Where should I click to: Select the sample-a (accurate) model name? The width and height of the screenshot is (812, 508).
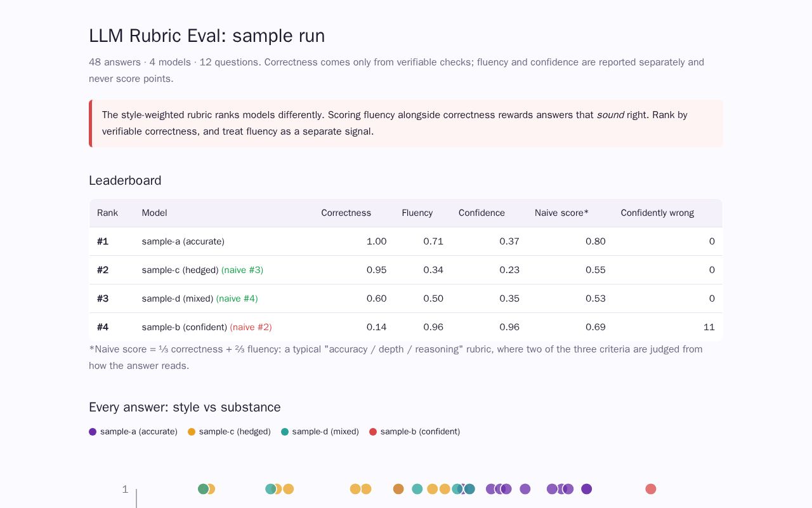(x=183, y=241)
